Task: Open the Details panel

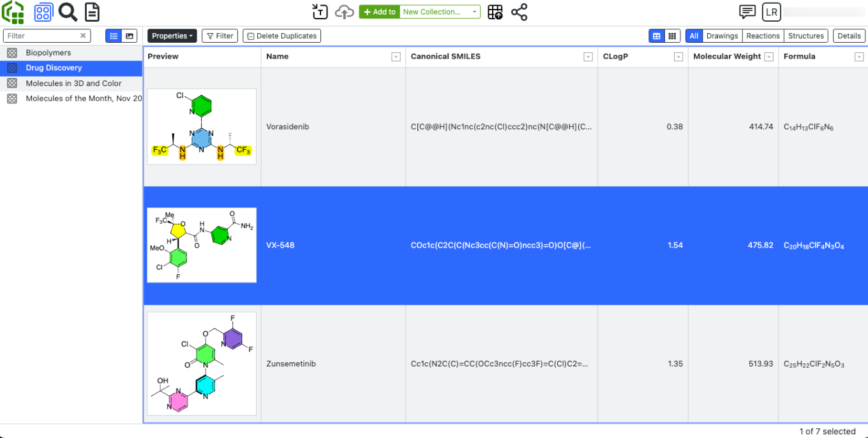Action: (x=849, y=36)
